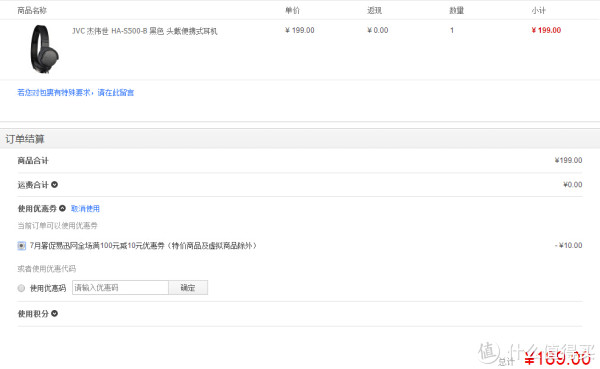Viewport: 600px width, 369px height.
Task: Open the package special request message link
Action: 76,93
